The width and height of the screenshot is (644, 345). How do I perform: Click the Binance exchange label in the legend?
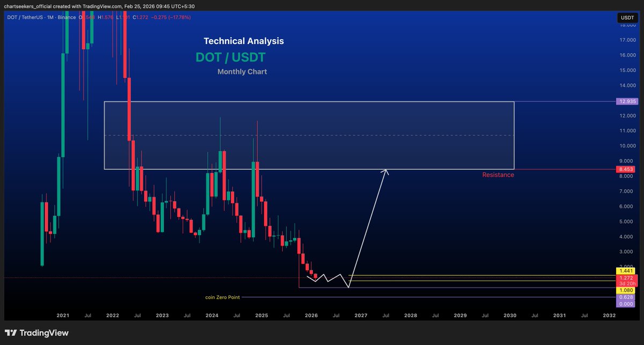65,18
